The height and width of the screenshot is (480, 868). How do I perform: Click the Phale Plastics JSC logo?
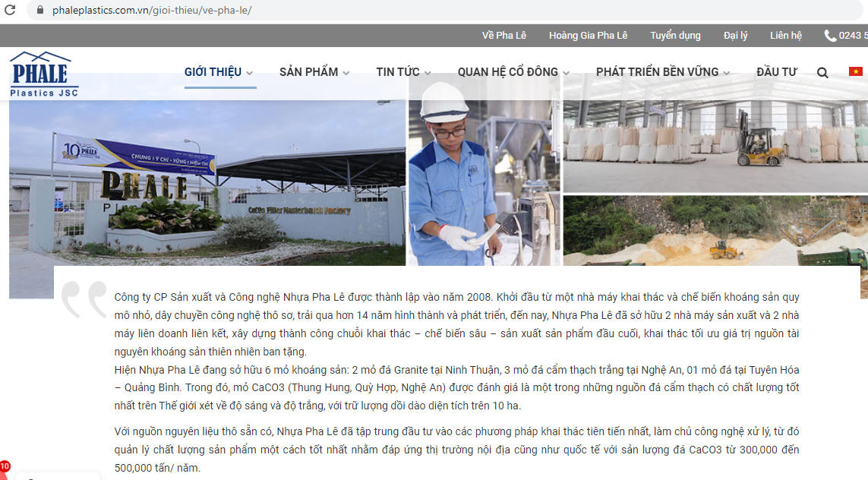(x=44, y=74)
